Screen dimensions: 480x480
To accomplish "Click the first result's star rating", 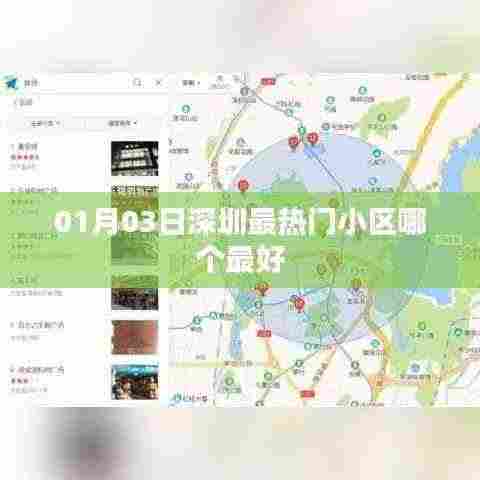I will click(25, 157).
